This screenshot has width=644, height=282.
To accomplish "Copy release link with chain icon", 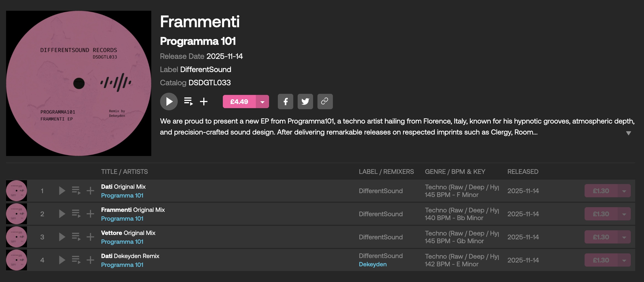I will tap(325, 102).
